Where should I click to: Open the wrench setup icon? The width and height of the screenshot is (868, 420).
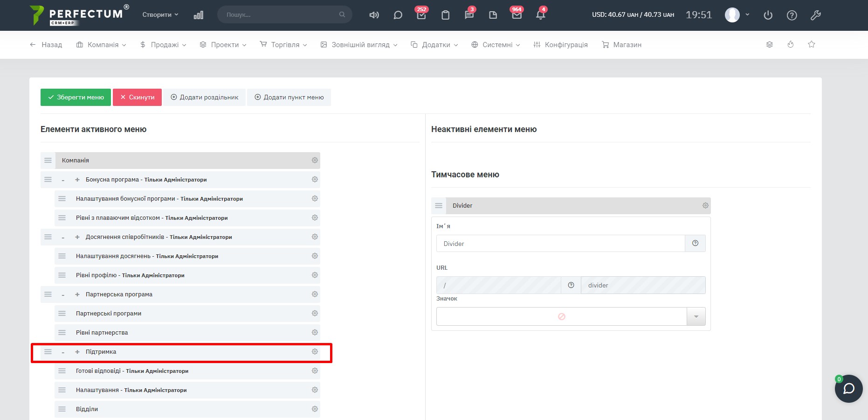(x=815, y=15)
